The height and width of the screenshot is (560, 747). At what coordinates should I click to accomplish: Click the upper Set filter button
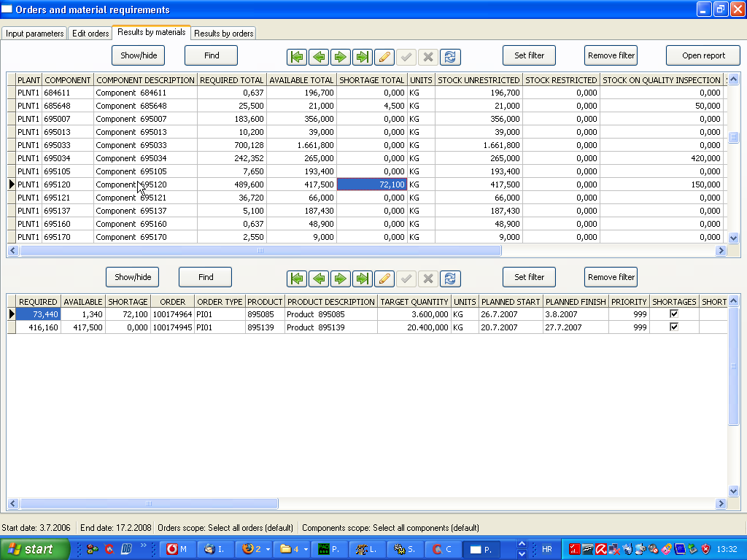click(529, 55)
